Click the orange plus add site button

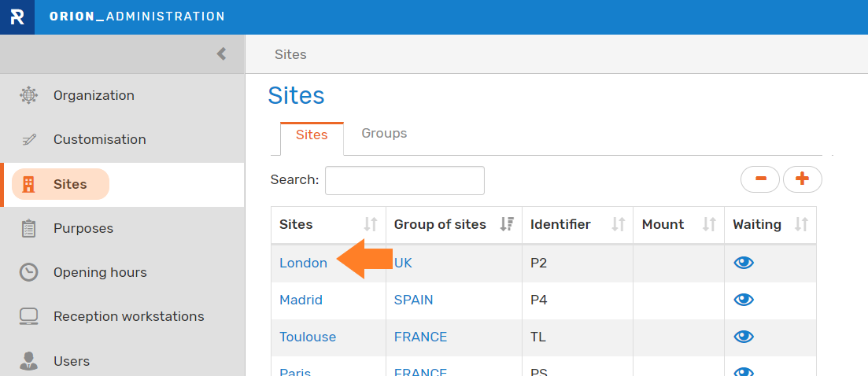(x=802, y=179)
